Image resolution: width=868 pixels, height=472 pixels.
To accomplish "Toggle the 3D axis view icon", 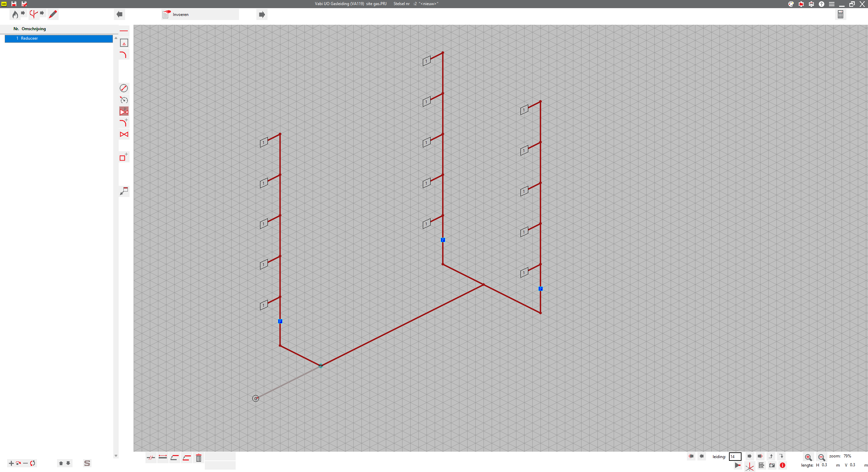I will (x=749, y=467).
